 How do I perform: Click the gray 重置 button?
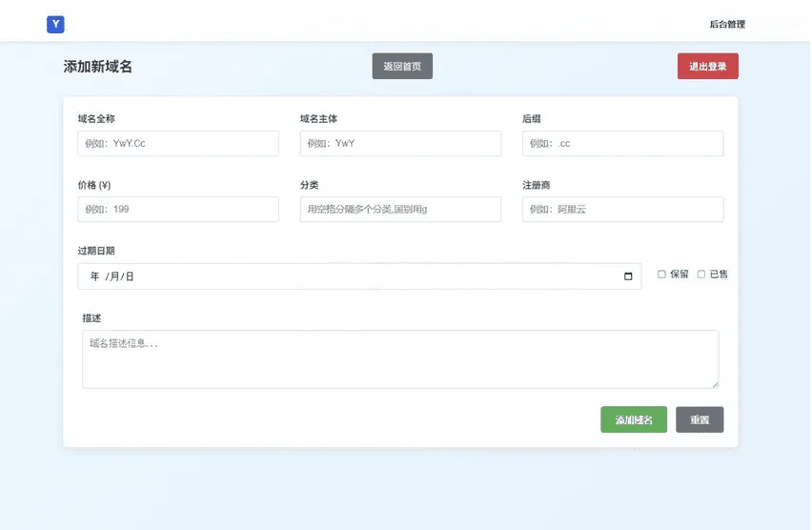[x=700, y=419]
